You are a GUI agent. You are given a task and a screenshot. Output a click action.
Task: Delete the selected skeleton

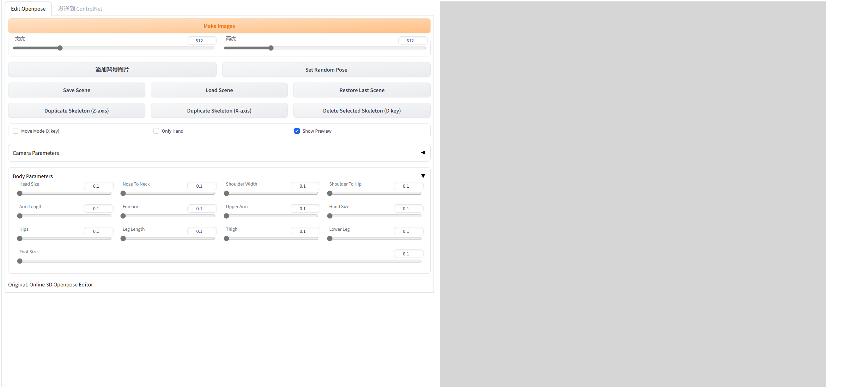coord(361,110)
